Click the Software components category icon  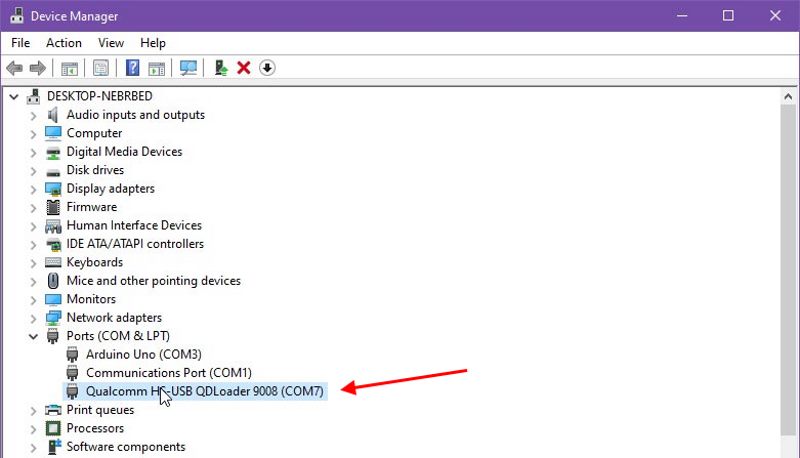pyautogui.click(x=54, y=447)
